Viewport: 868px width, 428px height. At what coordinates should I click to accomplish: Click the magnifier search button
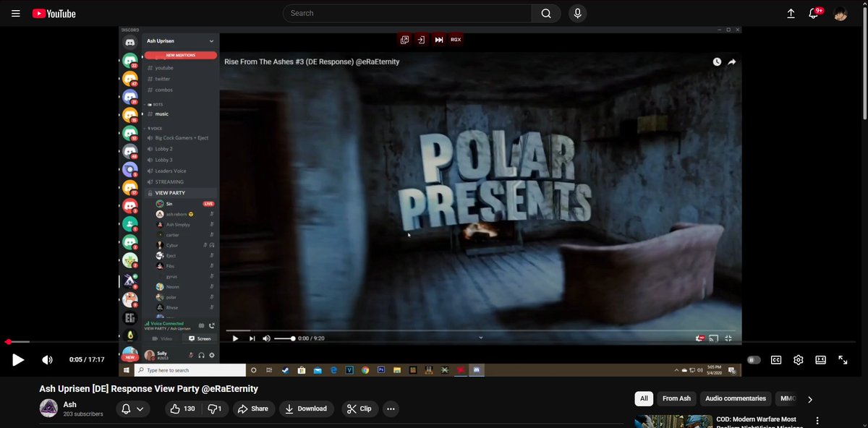coord(546,13)
